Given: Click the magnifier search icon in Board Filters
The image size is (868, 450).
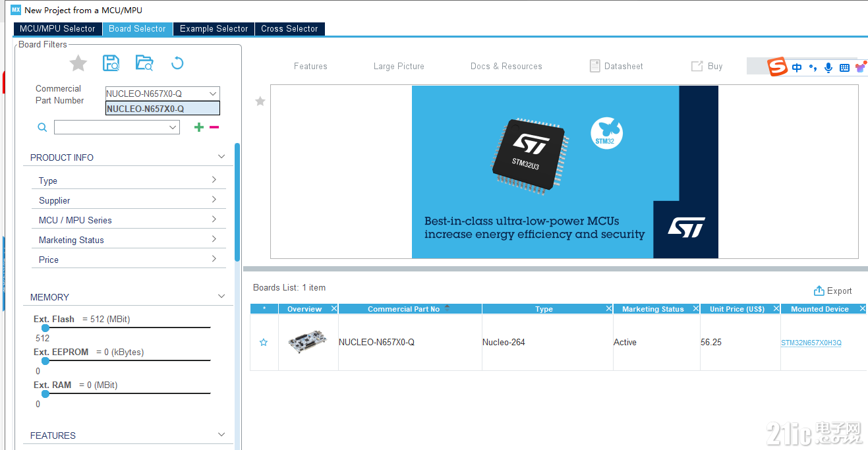Looking at the screenshot, I should 42,127.
